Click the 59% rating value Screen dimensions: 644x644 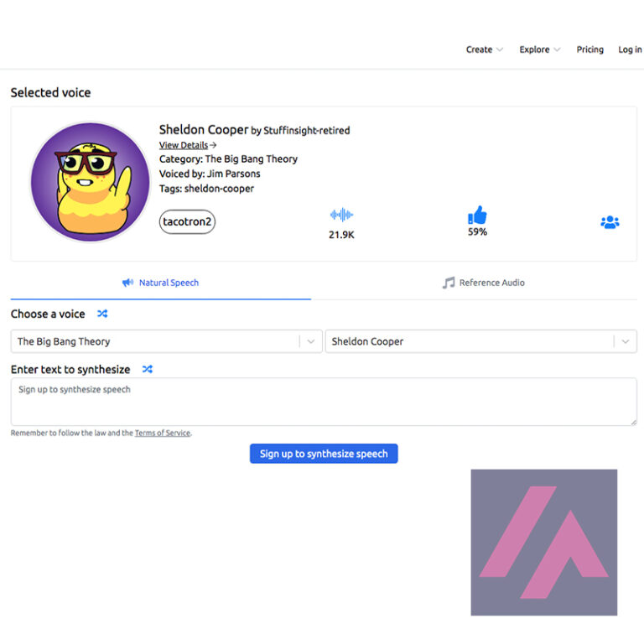pyautogui.click(x=477, y=232)
